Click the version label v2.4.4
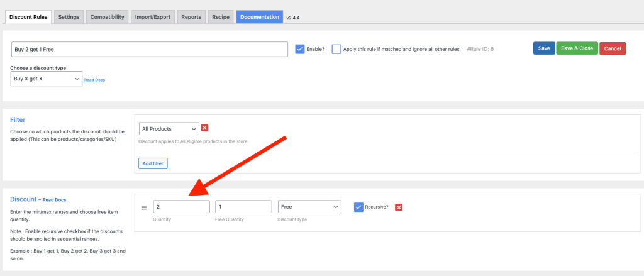Viewport: 644px width, 276px height. coord(293,18)
